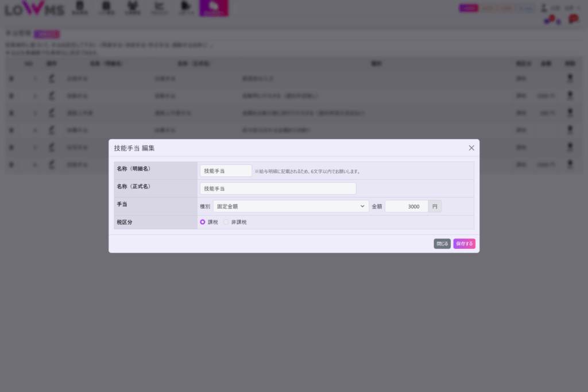Click the 金額 field containing 3000
Screen dimensions: 588x392
406,206
